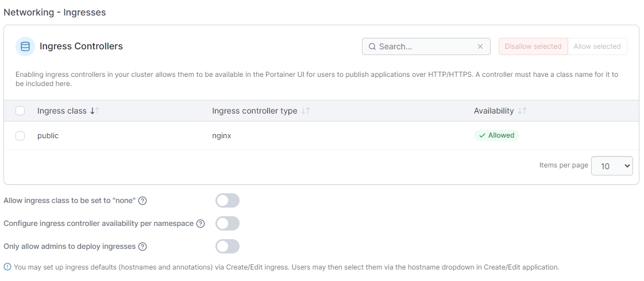Check the box for public ingress class
Image resolution: width=644 pixels, height=281 pixels.
(x=20, y=136)
